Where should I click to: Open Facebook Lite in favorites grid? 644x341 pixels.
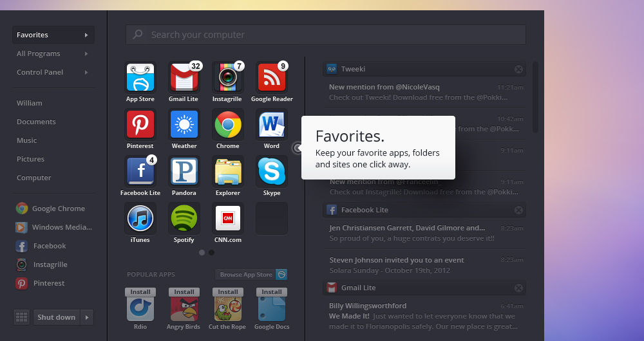tap(140, 171)
